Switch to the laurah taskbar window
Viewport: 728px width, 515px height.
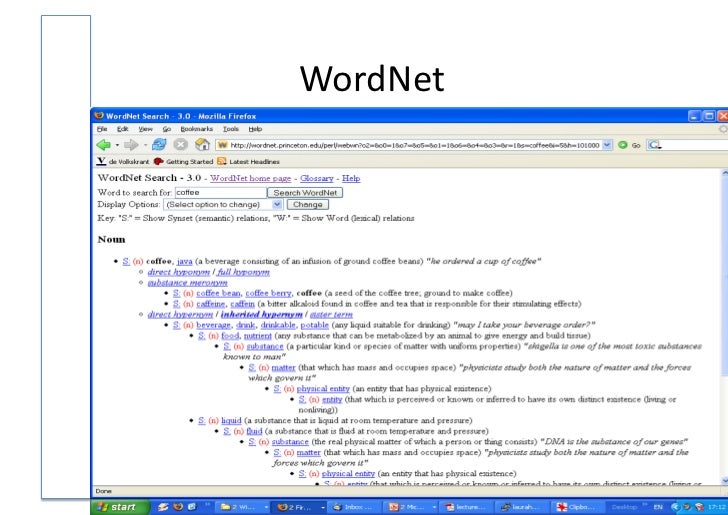[x=523, y=507]
